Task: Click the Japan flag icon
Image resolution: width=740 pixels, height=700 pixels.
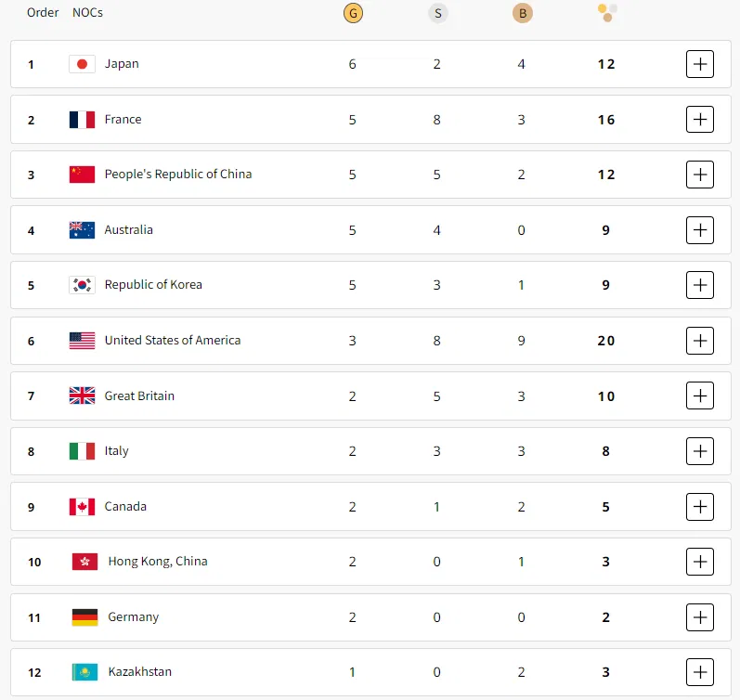Action: 82,64
